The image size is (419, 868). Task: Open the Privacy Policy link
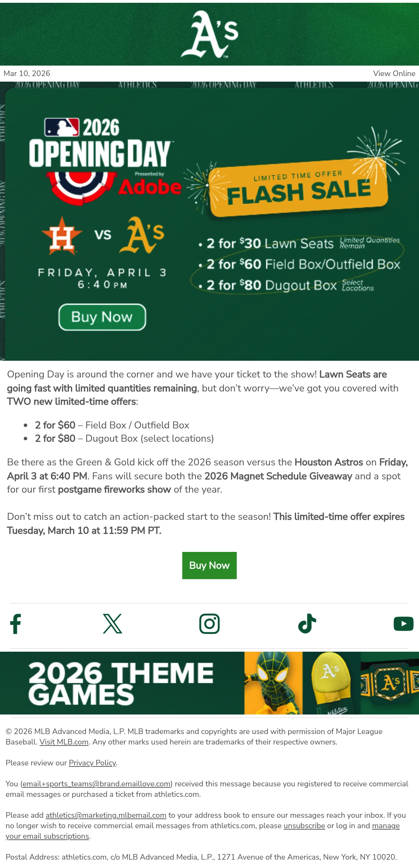pyautogui.click(x=93, y=763)
